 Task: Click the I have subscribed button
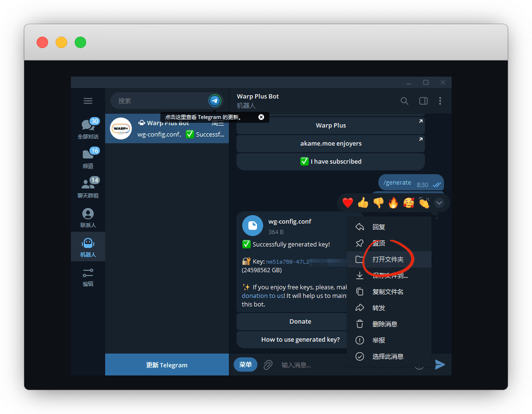tap(330, 161)
